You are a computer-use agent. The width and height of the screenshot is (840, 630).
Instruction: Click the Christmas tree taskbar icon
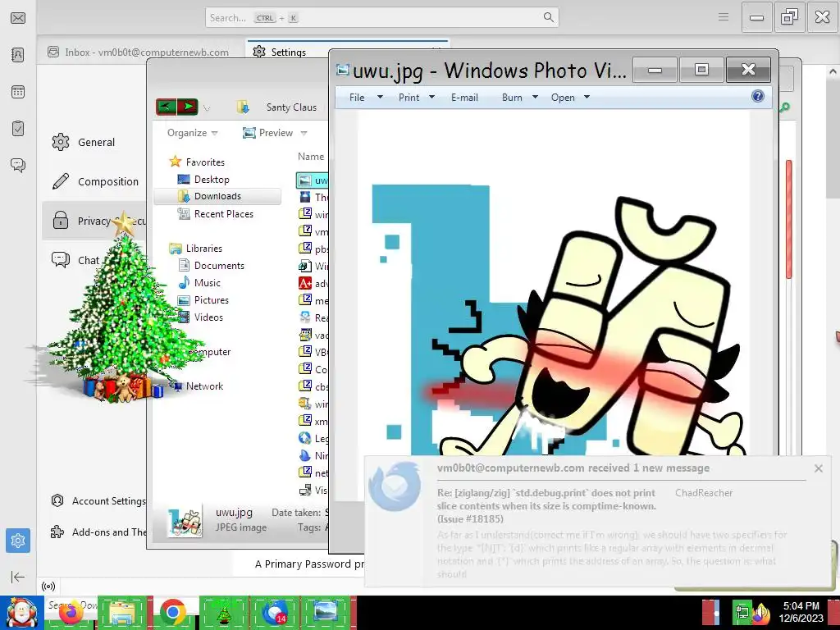tap(223, 613)
